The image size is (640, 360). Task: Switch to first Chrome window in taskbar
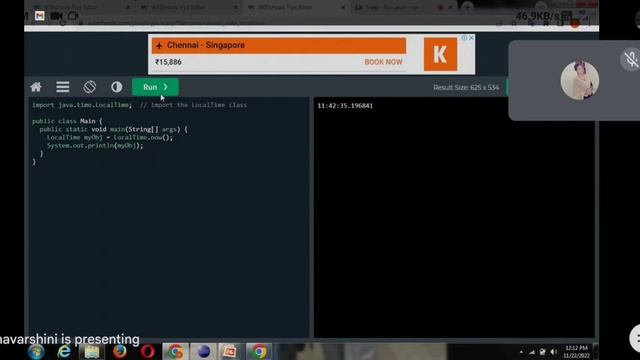coord(176,352)
